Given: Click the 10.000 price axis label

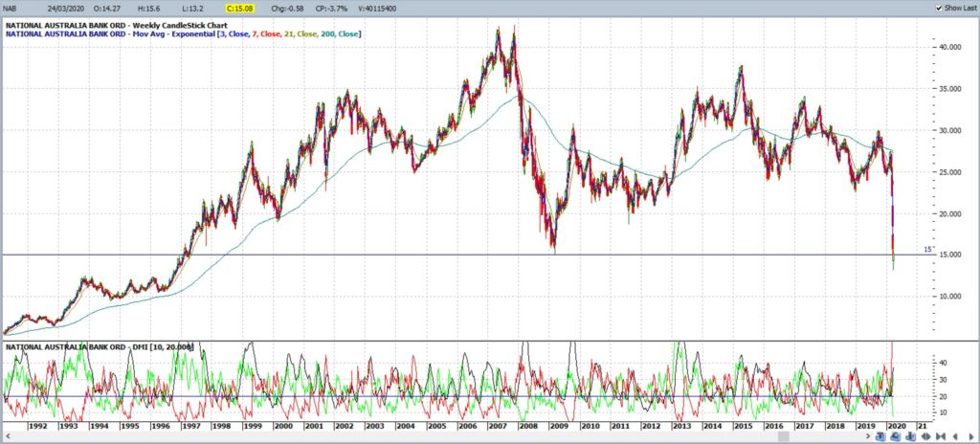Looking at the screenshot, I should tap(948, 297).
